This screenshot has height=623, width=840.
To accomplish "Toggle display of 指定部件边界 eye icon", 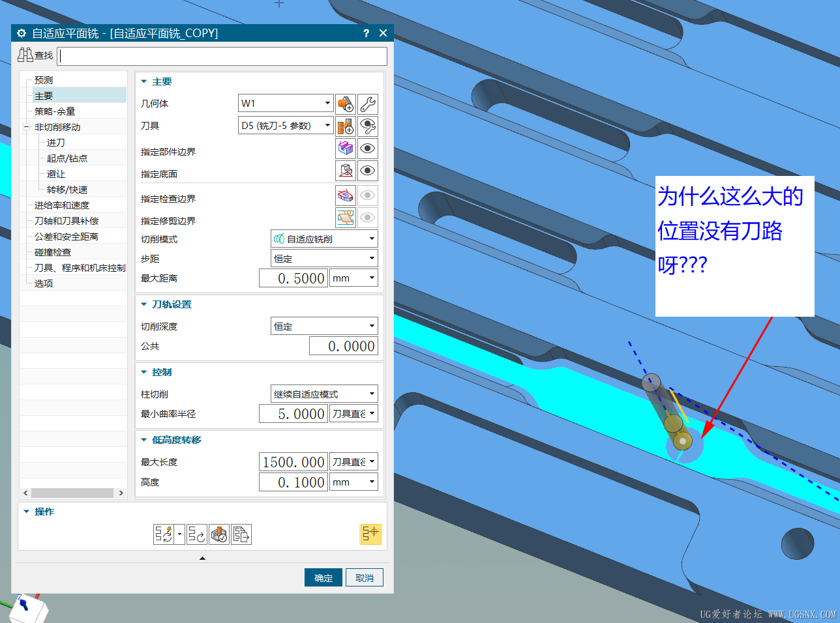I will tap(368, 149).
